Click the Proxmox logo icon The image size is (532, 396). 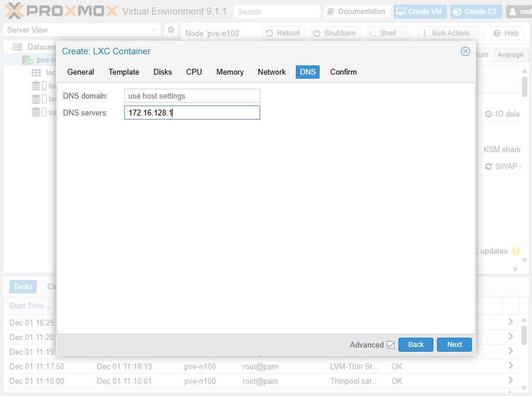[x=14, y=11]
